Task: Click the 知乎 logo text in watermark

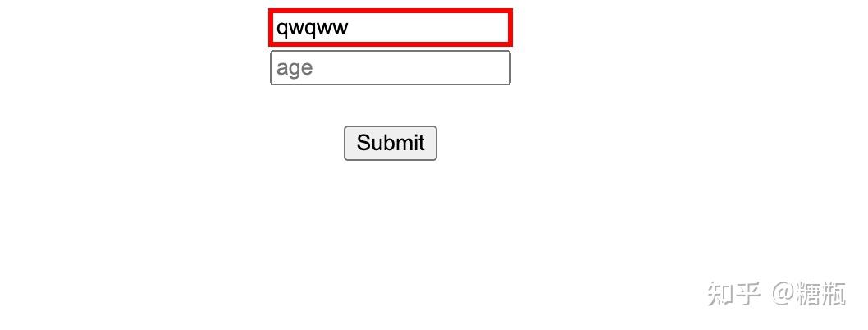Action: (x=733, y=293)
